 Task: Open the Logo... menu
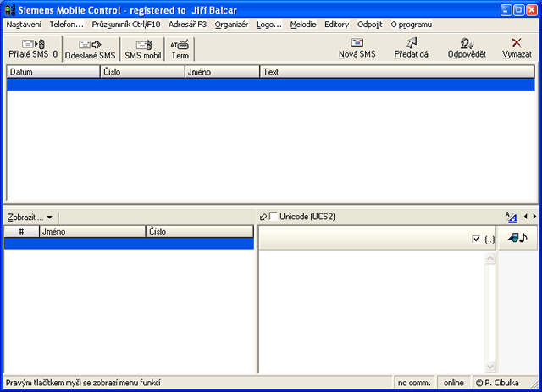(269, 25)
